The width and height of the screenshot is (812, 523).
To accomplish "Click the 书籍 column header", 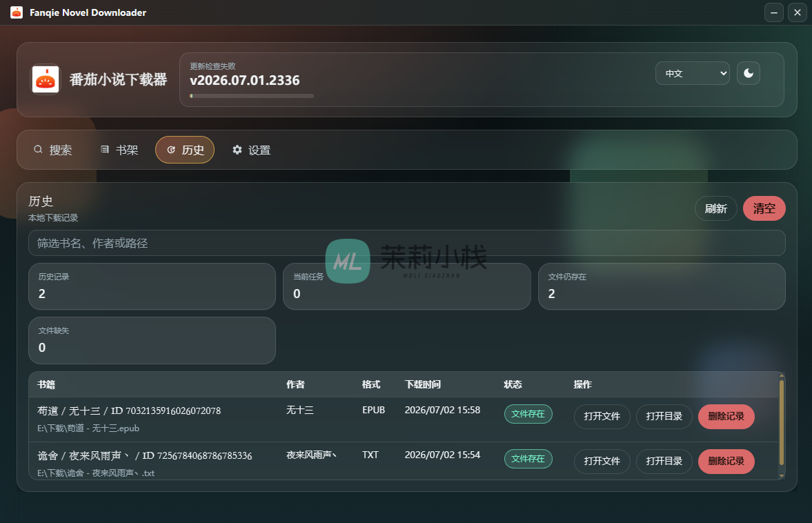I will click(46, 384).
